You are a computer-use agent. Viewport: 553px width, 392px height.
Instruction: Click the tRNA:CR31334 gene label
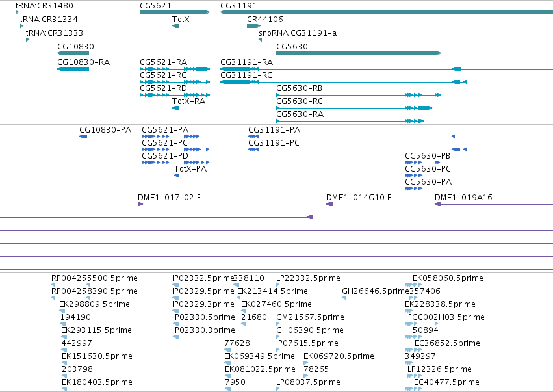49,19
